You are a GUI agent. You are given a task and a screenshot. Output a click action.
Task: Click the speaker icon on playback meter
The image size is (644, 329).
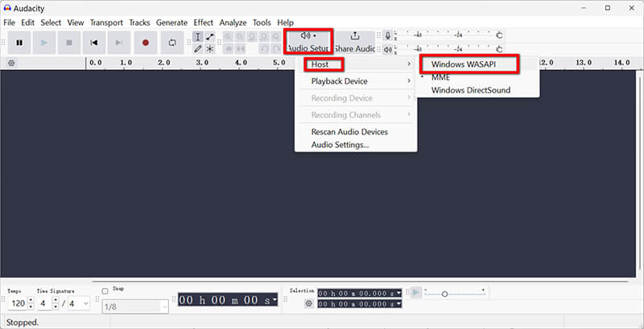point(387,49)
